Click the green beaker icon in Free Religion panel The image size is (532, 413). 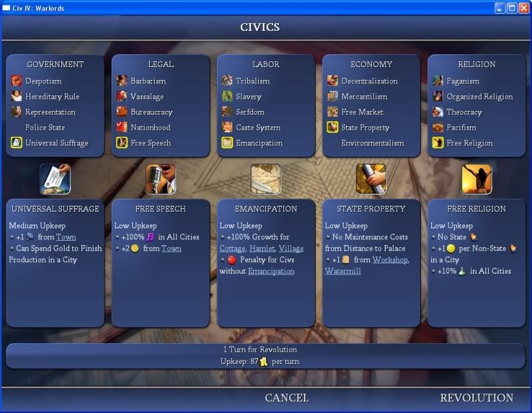coord(462,271)
